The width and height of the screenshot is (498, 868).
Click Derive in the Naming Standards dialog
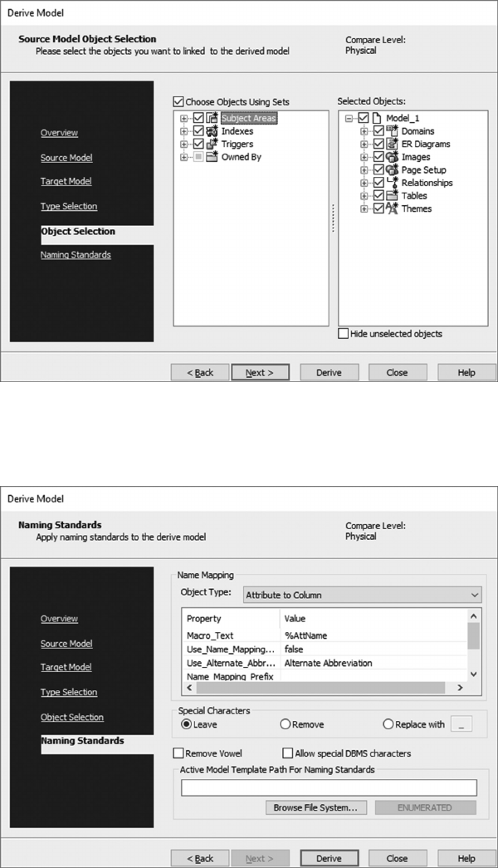pyautogui.click(x=330, y=859)
